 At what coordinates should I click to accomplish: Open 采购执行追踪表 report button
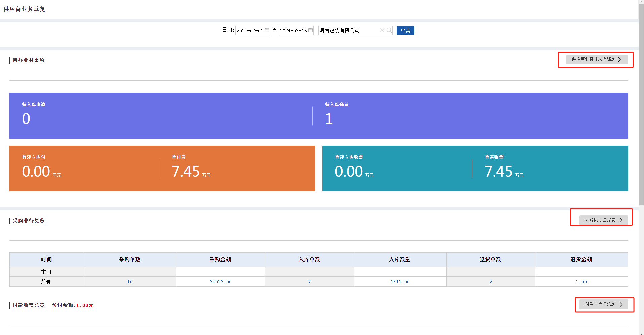(603, 220)
